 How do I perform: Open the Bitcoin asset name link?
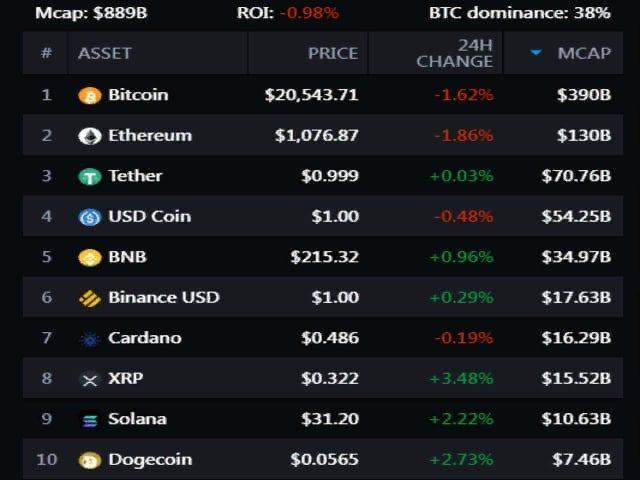(x=138, y=95)
